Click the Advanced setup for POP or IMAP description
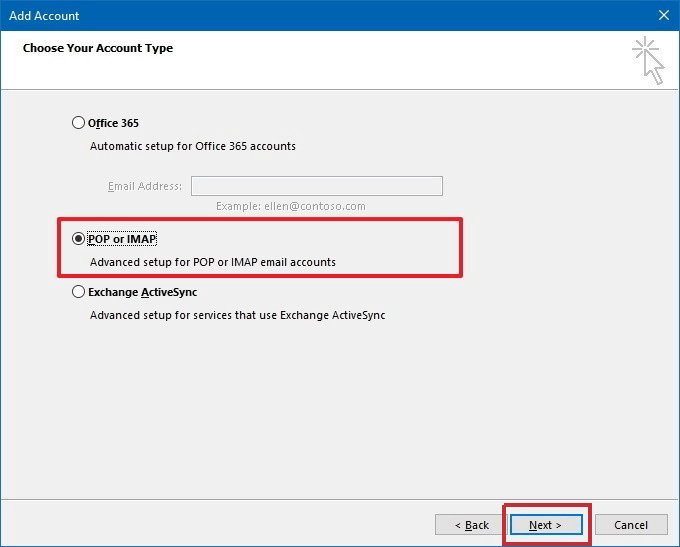The width and height of the screenshot is (680, 547). point(212,262)
